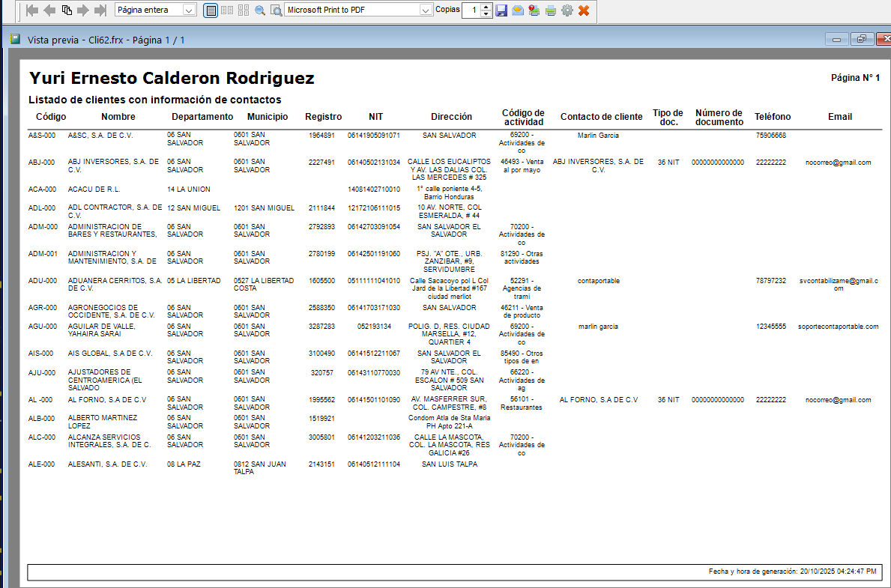Viewport: 891px width, 588px height.
Task: Click subtitle Listado de clientes con información
Action: [155, 100]
